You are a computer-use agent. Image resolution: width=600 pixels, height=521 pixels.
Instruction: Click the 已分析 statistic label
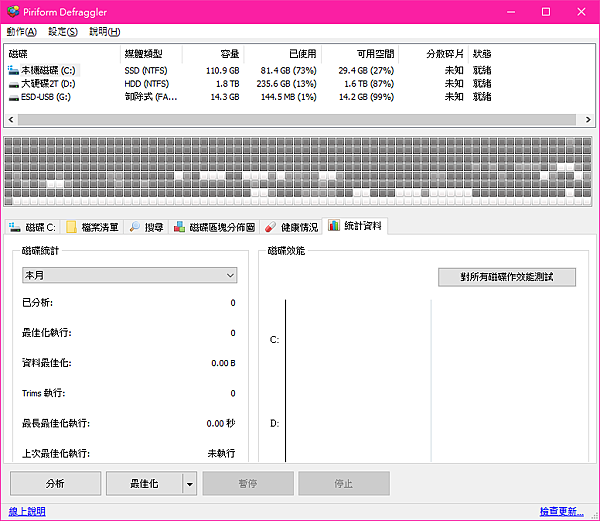pyautogui.click(x=38, y=303)
